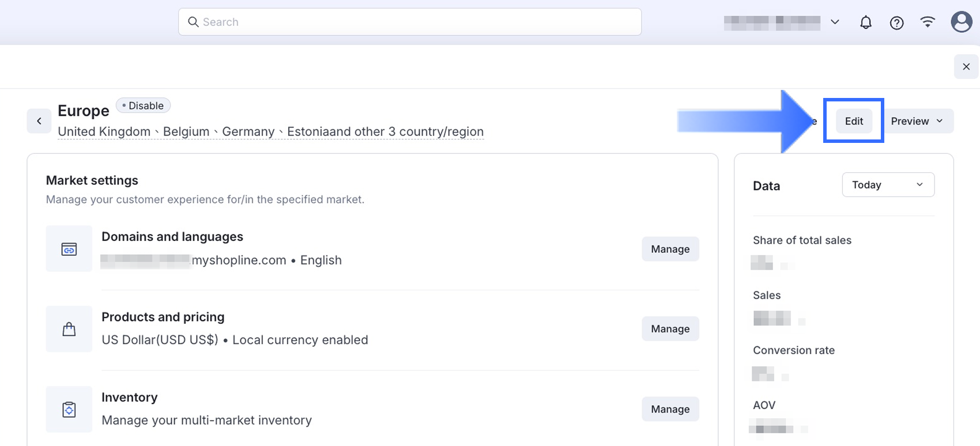Manage Domains and languages
This screenshot has height=446, width=980.
[x=670, y=249]
